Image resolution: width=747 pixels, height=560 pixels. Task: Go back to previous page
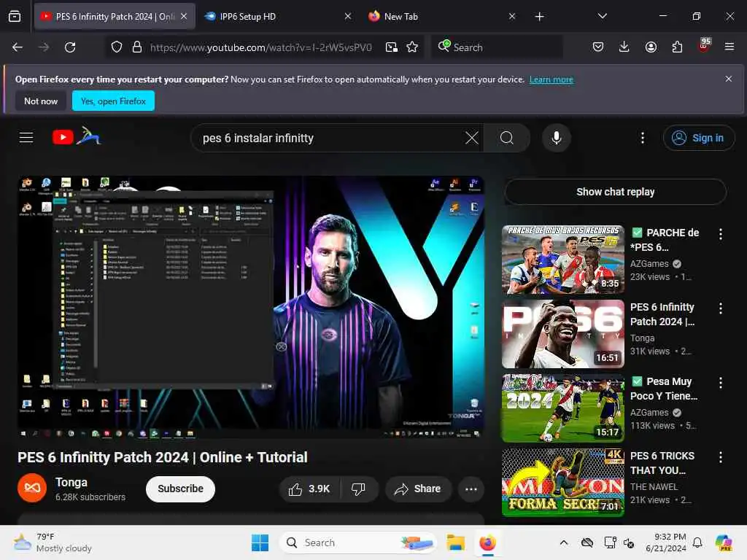pos(18,47)
